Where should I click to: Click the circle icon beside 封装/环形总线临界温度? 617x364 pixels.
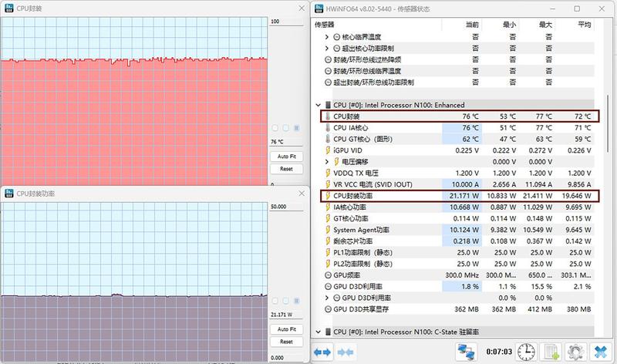pos(328,71)
